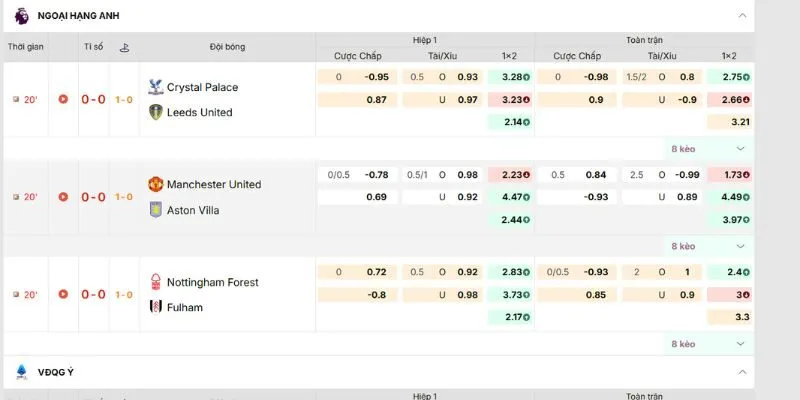Viewport: 800px width, 400px height.
Task: Select first-half 1x2 odds 4.47 for Aston Villa
Action: click(510, 197)
